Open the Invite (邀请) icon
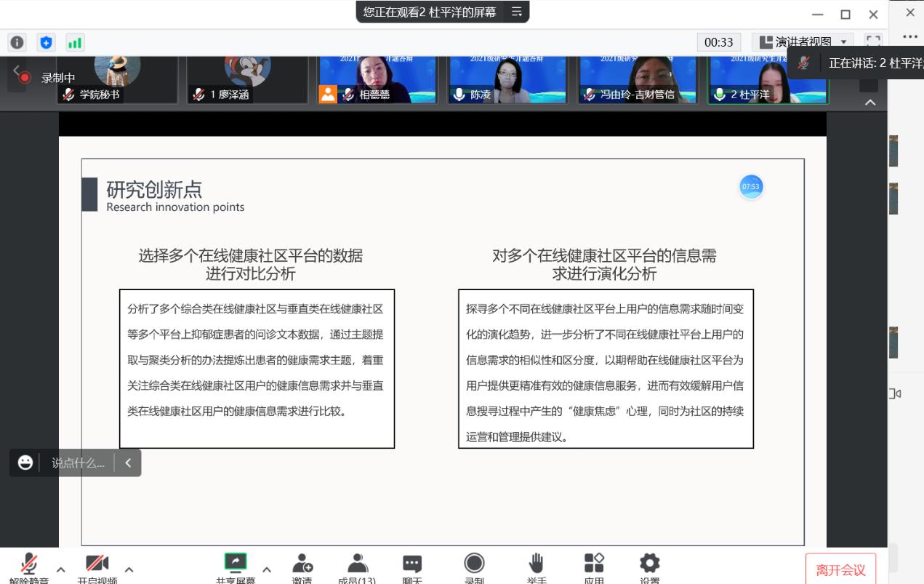This screenshot has width=924, height=584. [302, 566]
